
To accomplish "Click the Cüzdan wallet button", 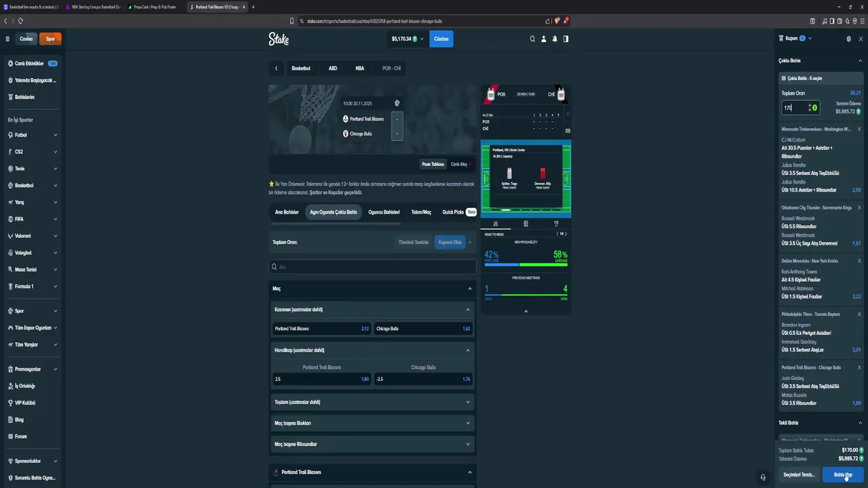I will tap(441, 39).
